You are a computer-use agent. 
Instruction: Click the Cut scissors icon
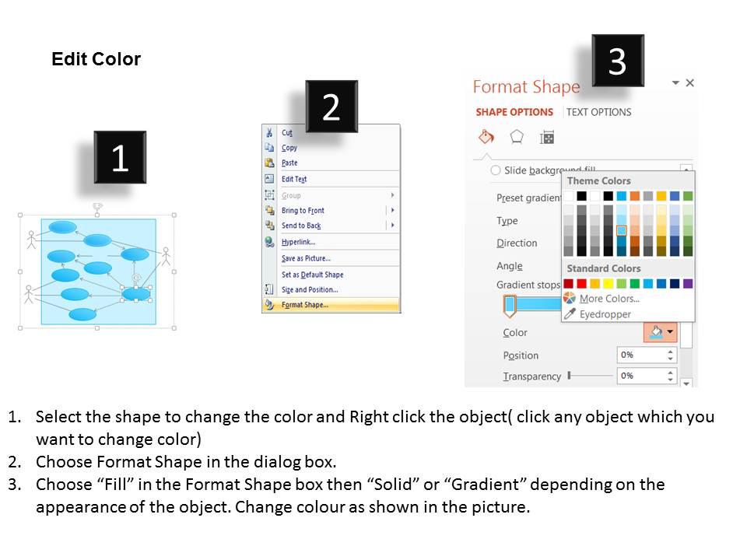[x=269, y=132]
